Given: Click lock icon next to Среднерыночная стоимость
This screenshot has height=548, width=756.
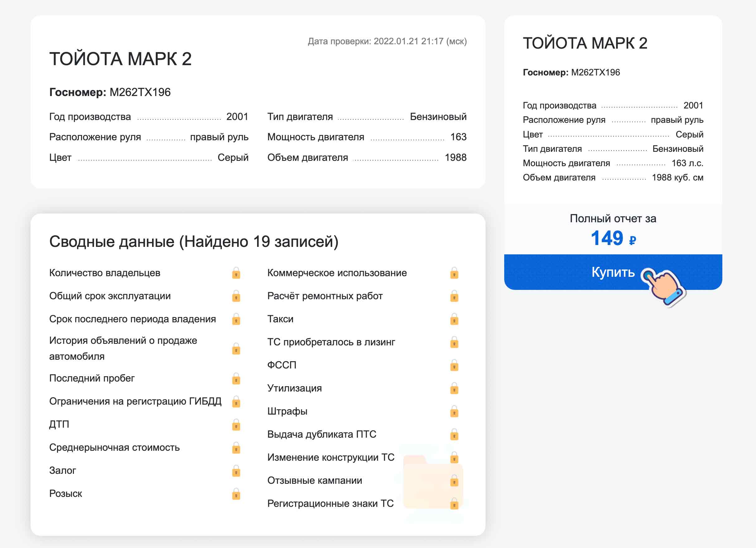Looking at the screenshot, I should pyautogui.click(x=236, y=448).
